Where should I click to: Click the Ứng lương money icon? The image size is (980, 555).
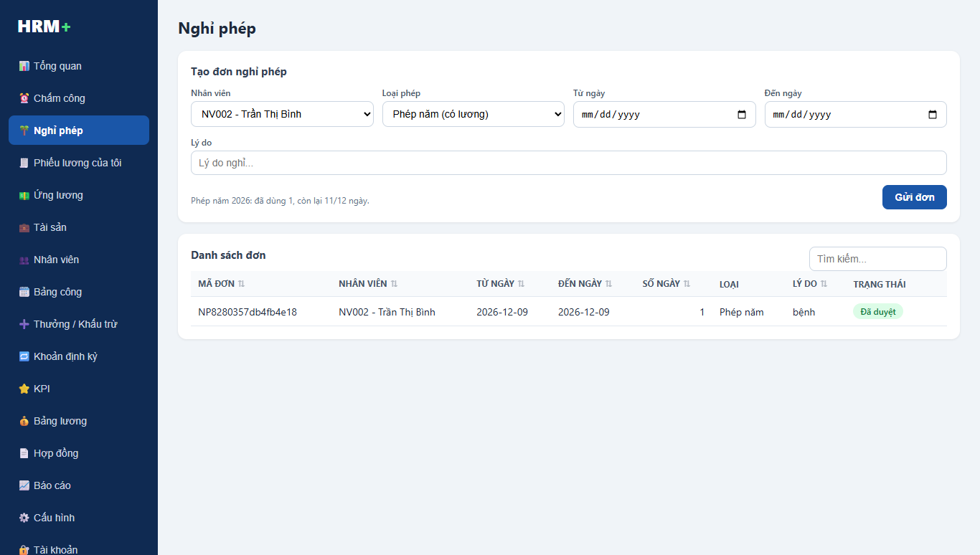[x=24, y=195]
